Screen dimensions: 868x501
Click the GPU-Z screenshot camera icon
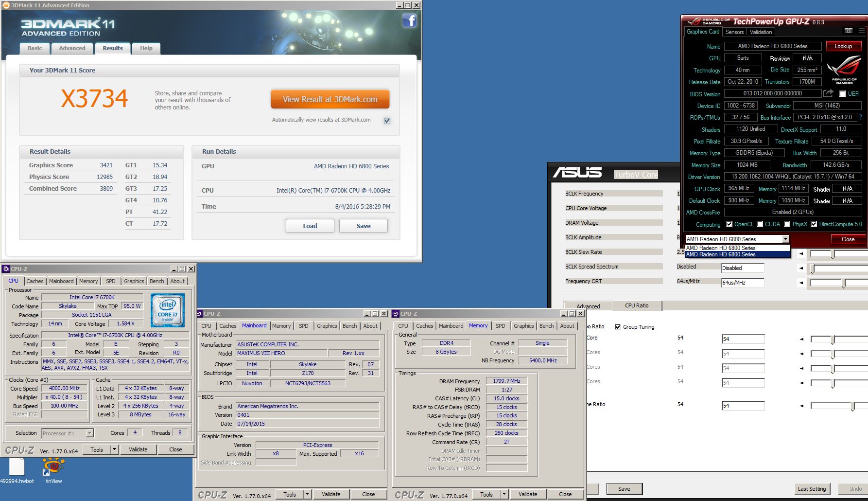click(849, 31)
